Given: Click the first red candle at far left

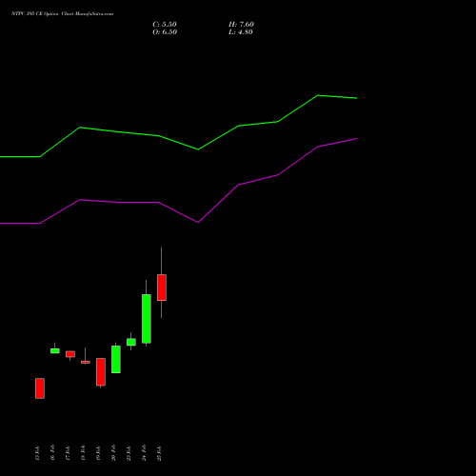Looking at the screenshot, I should (x=40, y=388).
